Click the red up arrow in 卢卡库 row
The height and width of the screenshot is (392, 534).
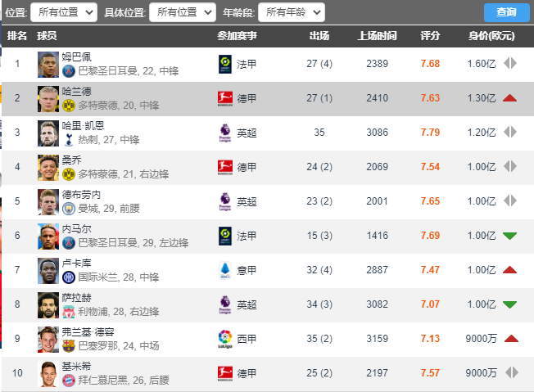(509, 270)
